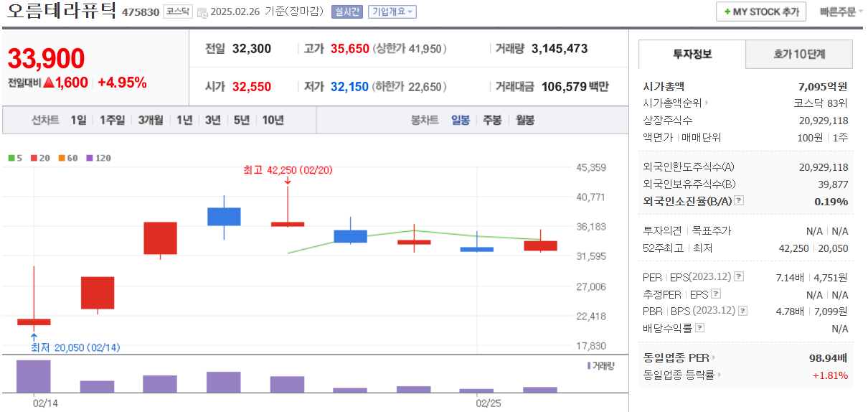868x412 pixels.
Task: Expand the 빠른주문 dropdown
Action: tap(841, 12)
